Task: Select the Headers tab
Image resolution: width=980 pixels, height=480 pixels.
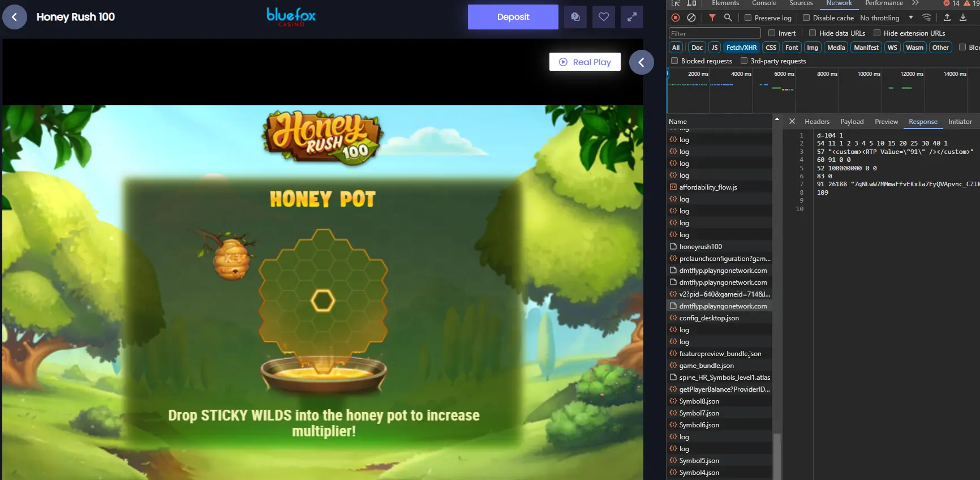Action: 817,122
